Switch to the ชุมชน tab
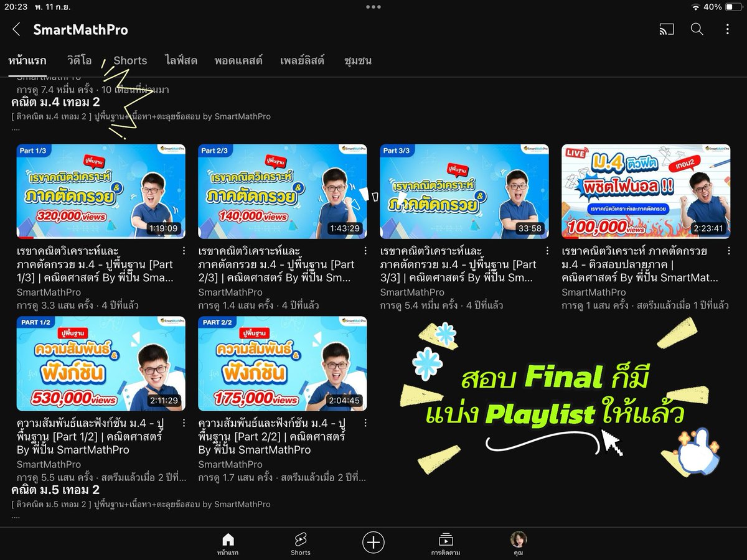This screenshot has width=747, height=560. tap(358, 60)
